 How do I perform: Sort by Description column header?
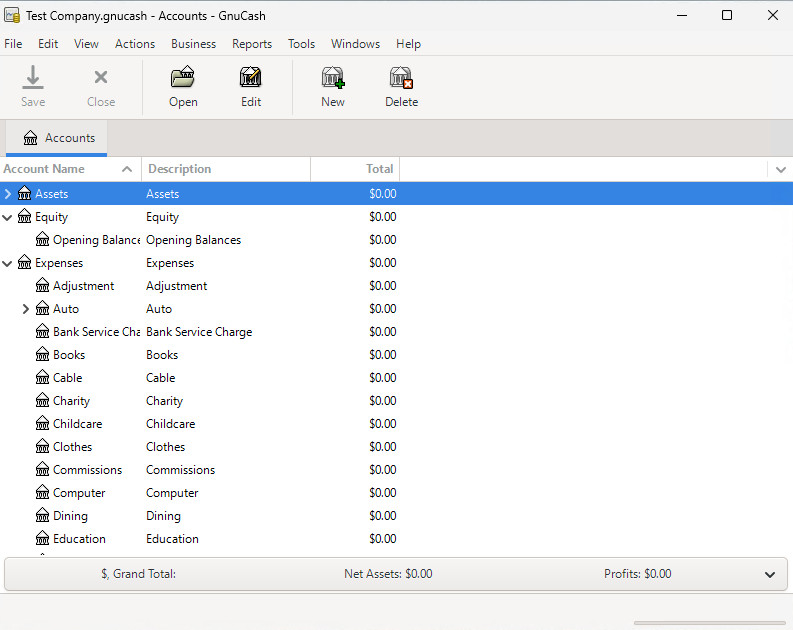coord(226,169)
